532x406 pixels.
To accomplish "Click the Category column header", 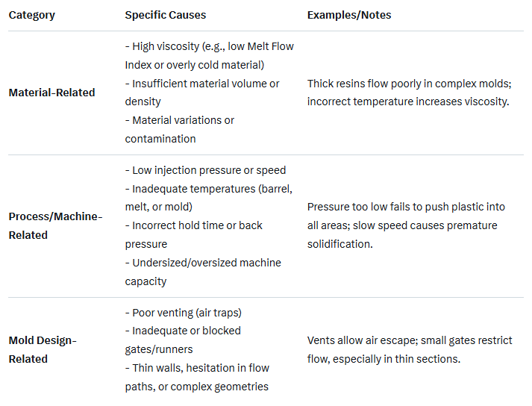I will 31,15.
